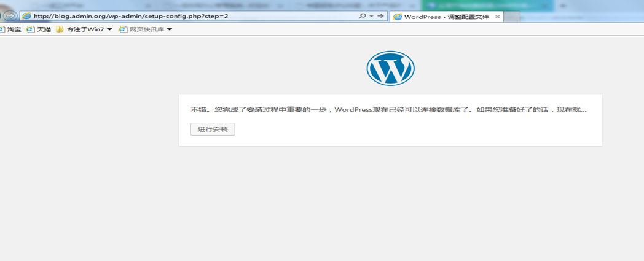This screenshot has height=261, width=644.
Task: Close the WordPress tab
Action: (497, 17)
